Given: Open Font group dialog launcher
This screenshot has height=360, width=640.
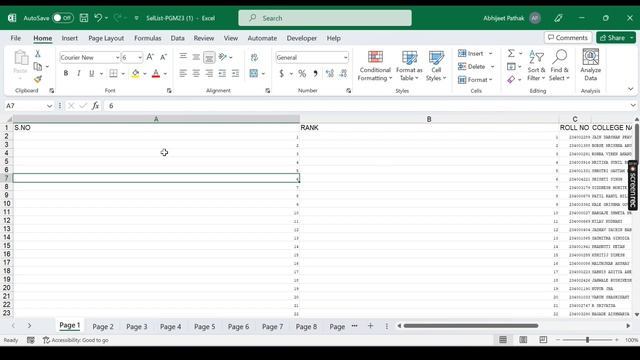Looking at the screenshot, I should coord(169,91).
